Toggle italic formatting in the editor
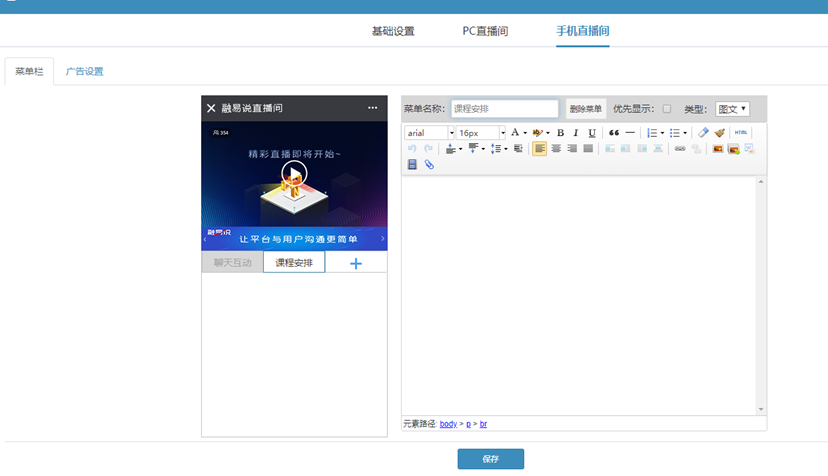This screenshot has width=828, height=476. coord(576,133)
